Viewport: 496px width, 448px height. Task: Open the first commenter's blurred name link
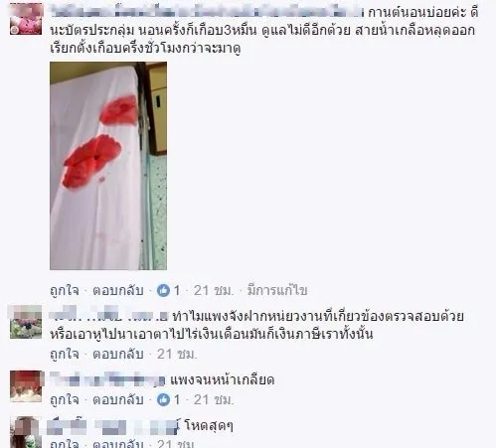[x=207, y=12]
